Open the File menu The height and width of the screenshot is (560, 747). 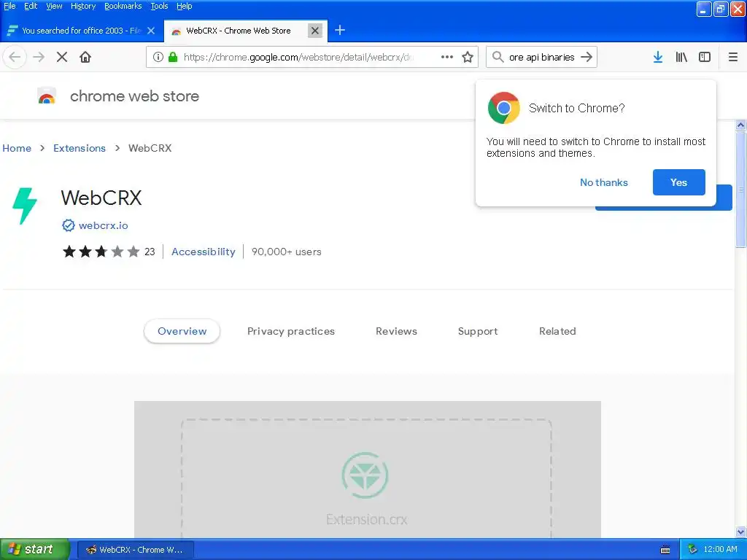click(9, 6)
